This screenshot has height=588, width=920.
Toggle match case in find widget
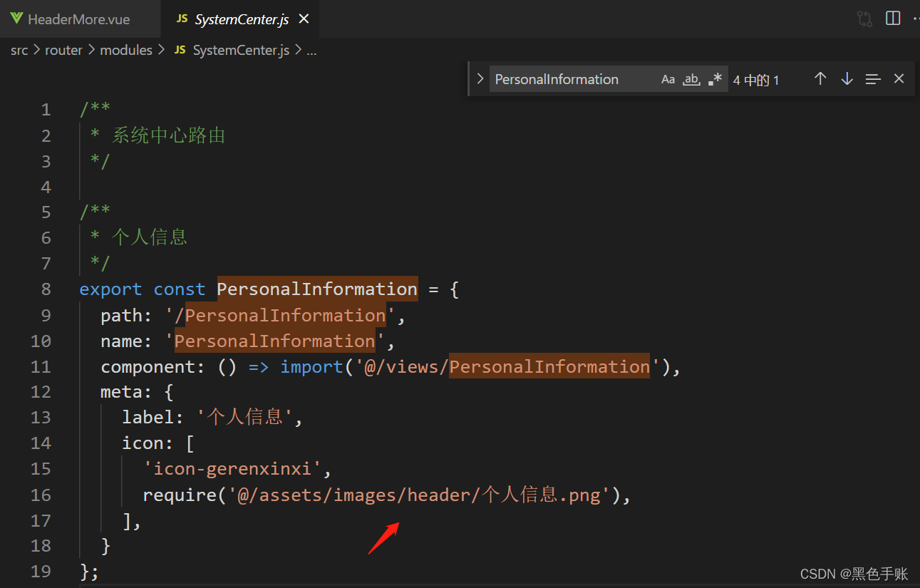(668, 79)
